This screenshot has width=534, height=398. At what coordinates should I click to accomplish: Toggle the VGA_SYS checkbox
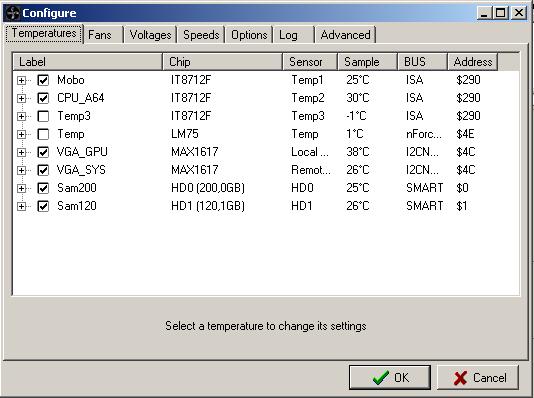tap(43, 170)
